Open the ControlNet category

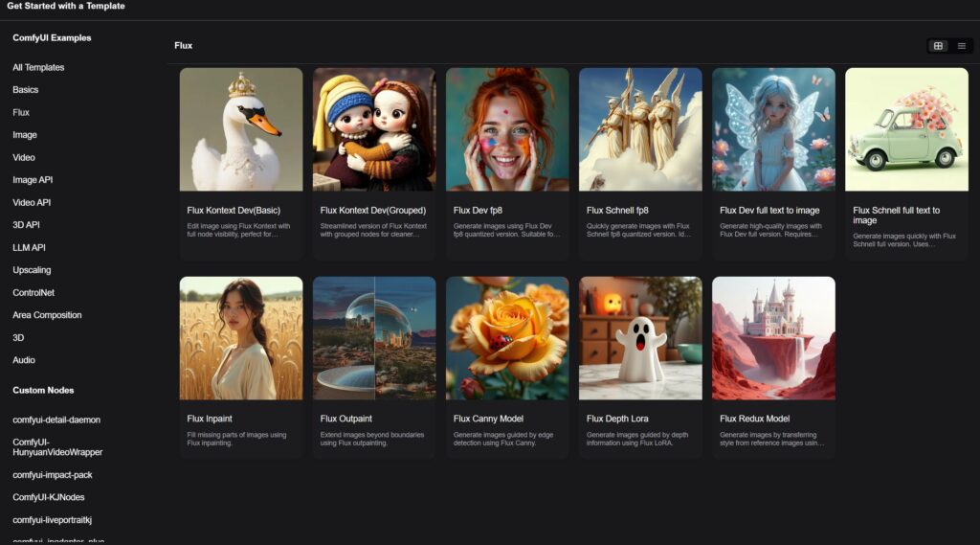click(34, 292)
